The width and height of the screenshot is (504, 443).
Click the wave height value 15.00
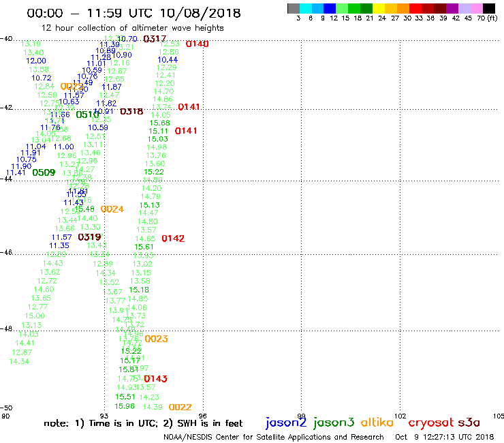(x=35, y=316)
